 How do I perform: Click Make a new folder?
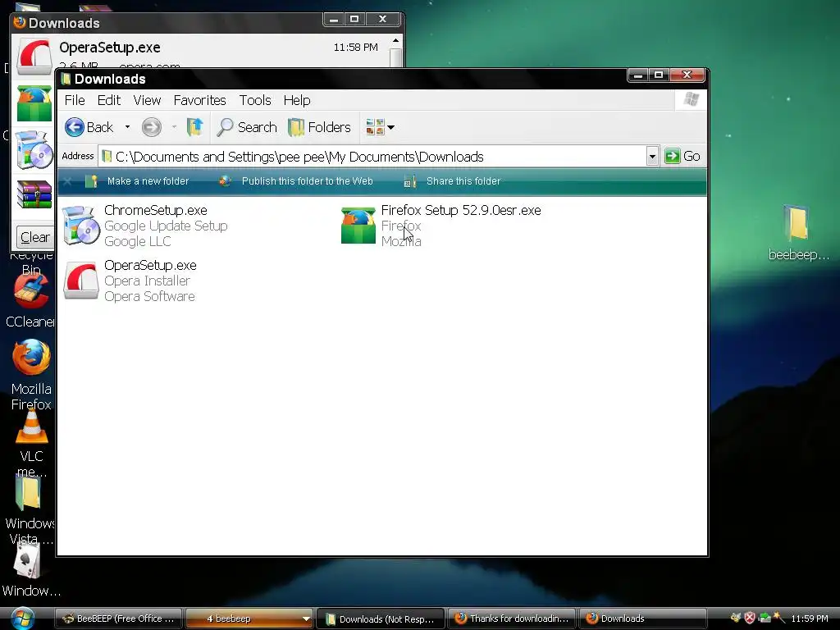137,181
